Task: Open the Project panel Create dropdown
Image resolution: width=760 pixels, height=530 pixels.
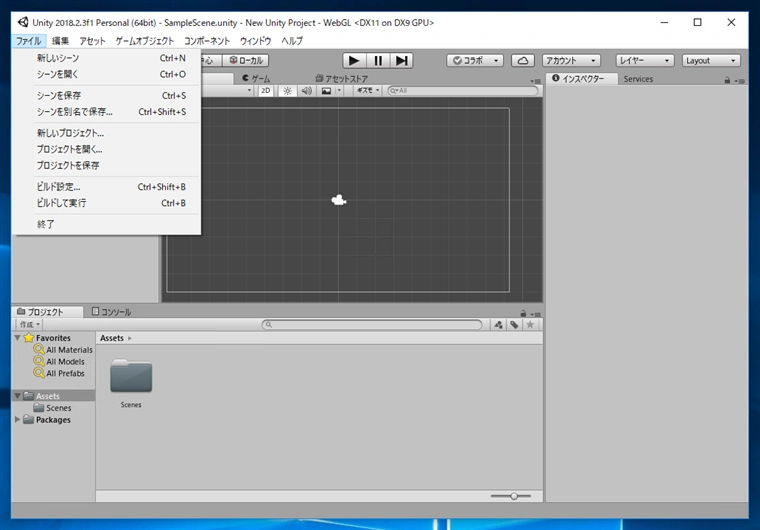Action: coord(29,324)
